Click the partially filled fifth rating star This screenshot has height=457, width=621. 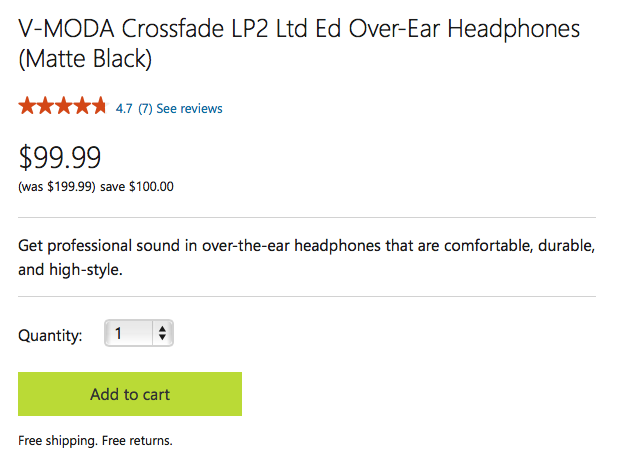tap(99, 106)
